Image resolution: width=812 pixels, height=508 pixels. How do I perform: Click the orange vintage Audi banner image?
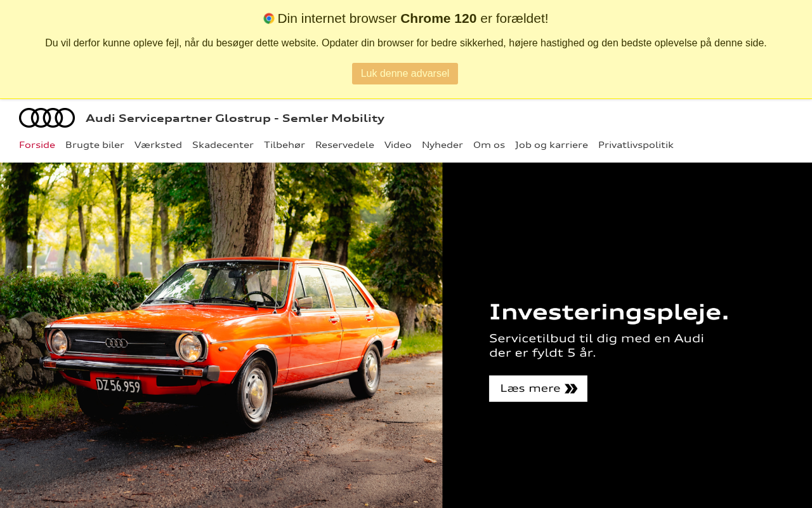point(221,335)
